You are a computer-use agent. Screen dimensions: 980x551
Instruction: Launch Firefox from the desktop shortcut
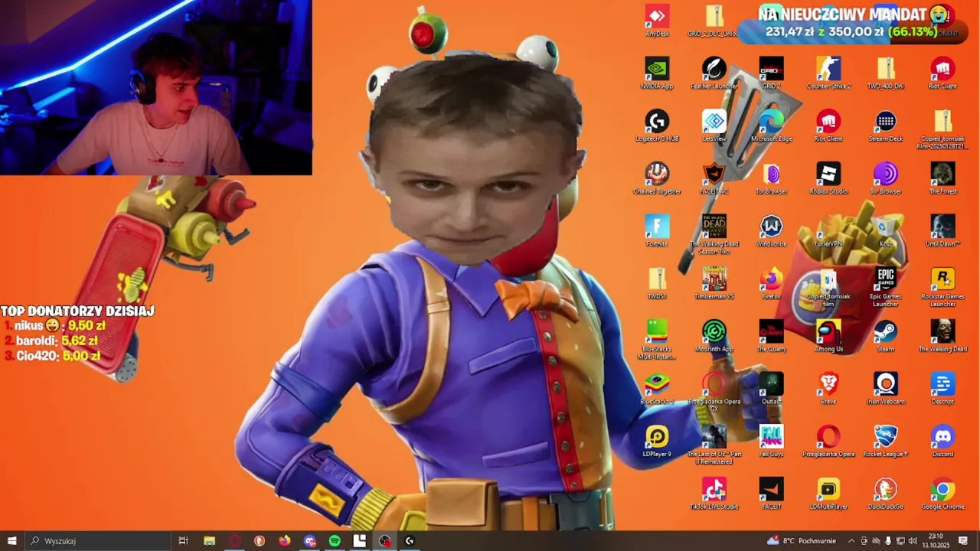click(771, 284)
